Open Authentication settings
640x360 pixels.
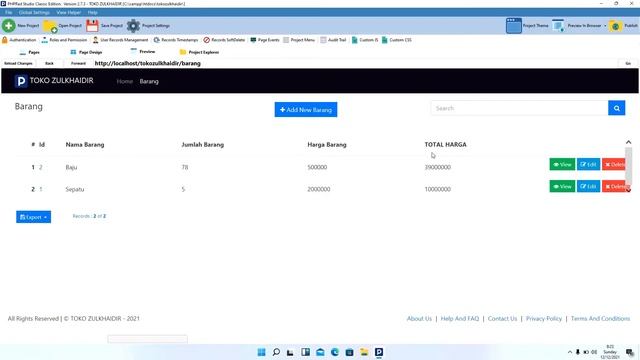pyautogui.click(x=19, y=40)
